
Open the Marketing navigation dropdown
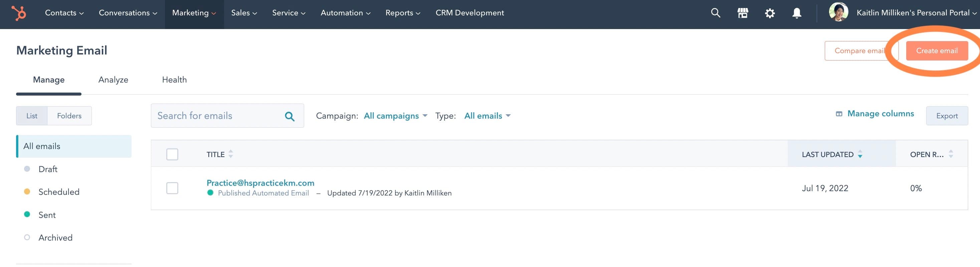click(x=194, y=13)
